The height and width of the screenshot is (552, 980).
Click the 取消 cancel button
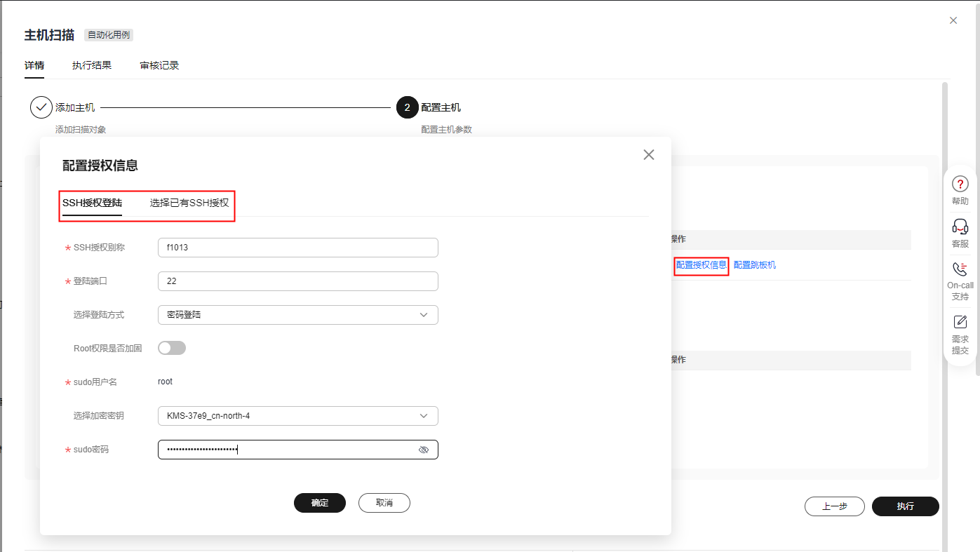(x=384, y=503)
